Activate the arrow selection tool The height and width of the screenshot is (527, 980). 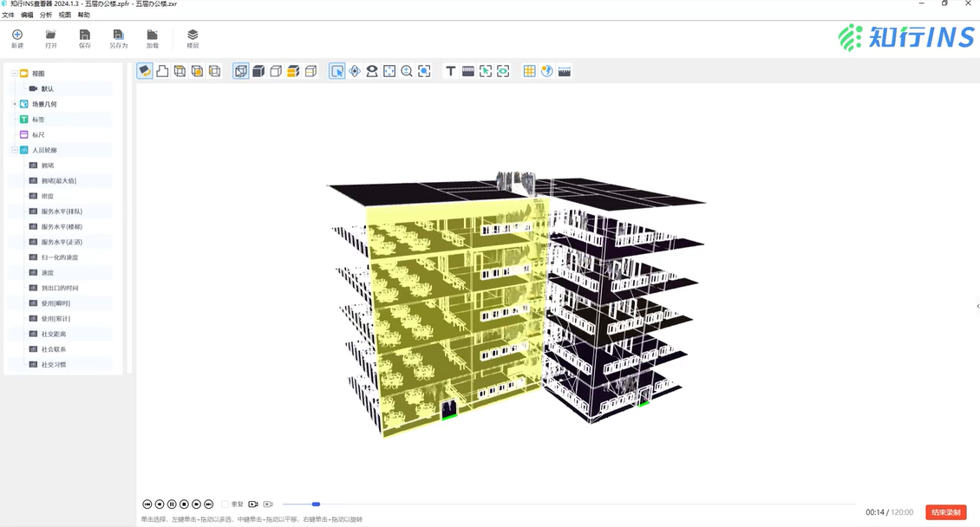point(336,71)
